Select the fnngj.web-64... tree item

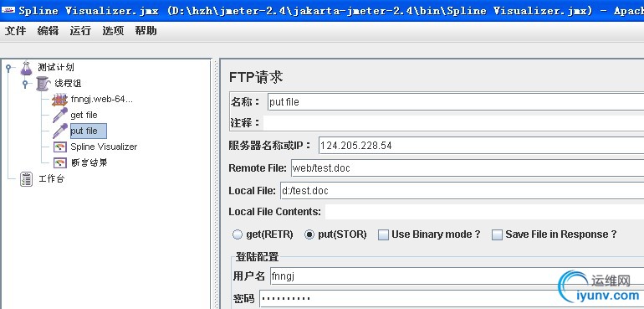101,99
